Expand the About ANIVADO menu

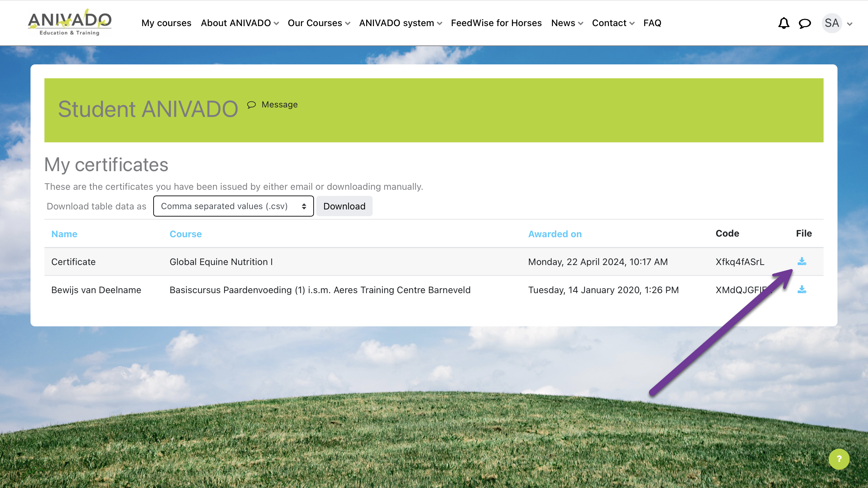tap(239, 23)
